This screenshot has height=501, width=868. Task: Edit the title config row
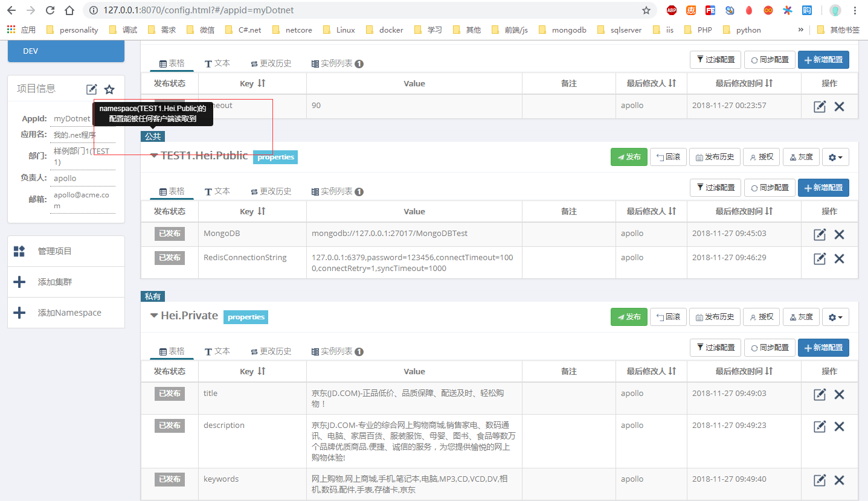pyautogui.click(x=820, y=394)
